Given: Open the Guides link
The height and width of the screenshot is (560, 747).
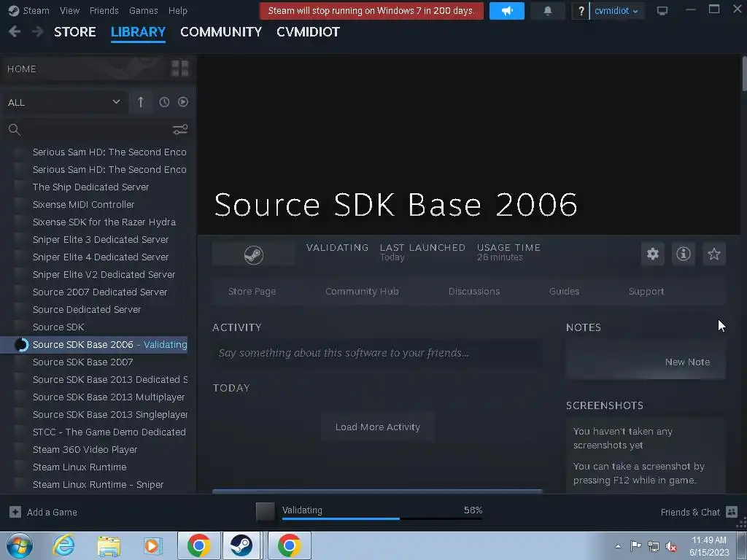Looking at the screenshot, I should point(564,292).
